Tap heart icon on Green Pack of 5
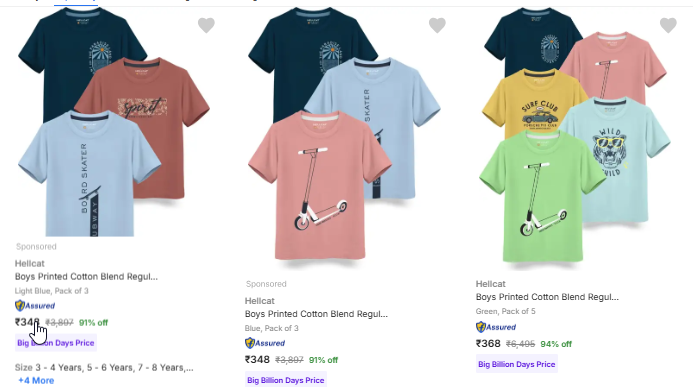Screen dimensions: 693x387 click(668, 25)
